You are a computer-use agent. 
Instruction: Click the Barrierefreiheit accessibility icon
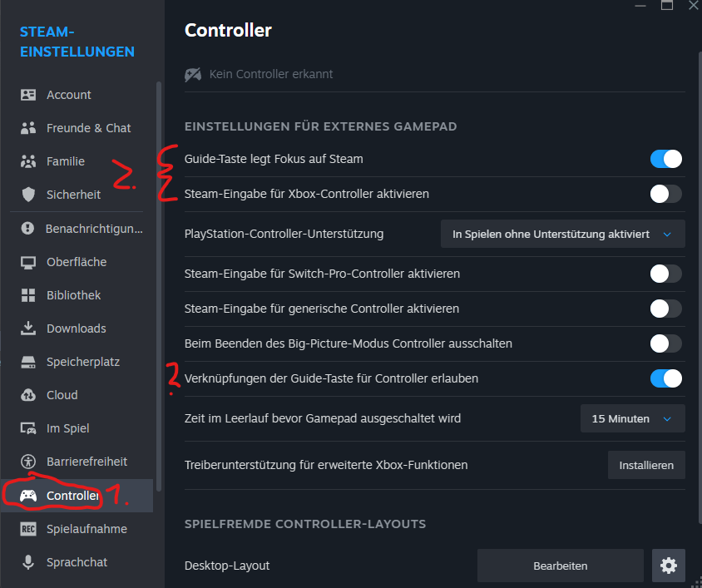pyautogui.click(x=28, y=462)
